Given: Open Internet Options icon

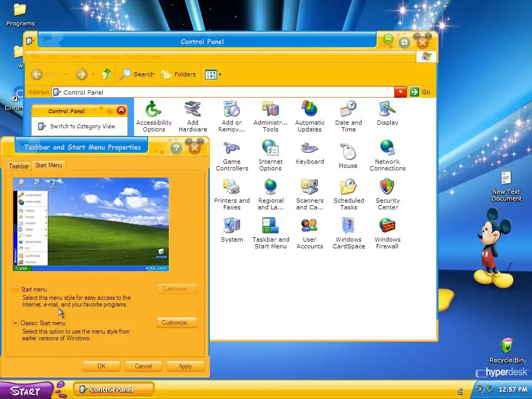Looking at the screenshot, I should pos(270,155).
